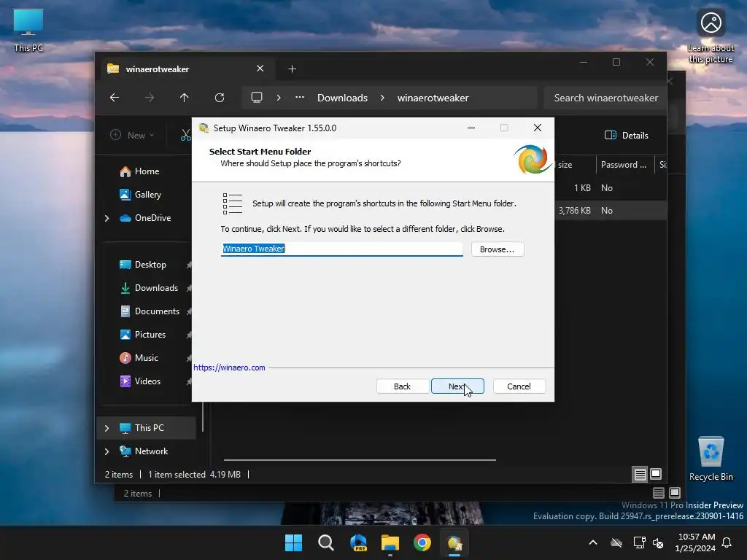Image resolution: width=747 pixels, height=560 pixels.
Task: Open Pictures in the sidebar
Action: click(x=150, y=334)
